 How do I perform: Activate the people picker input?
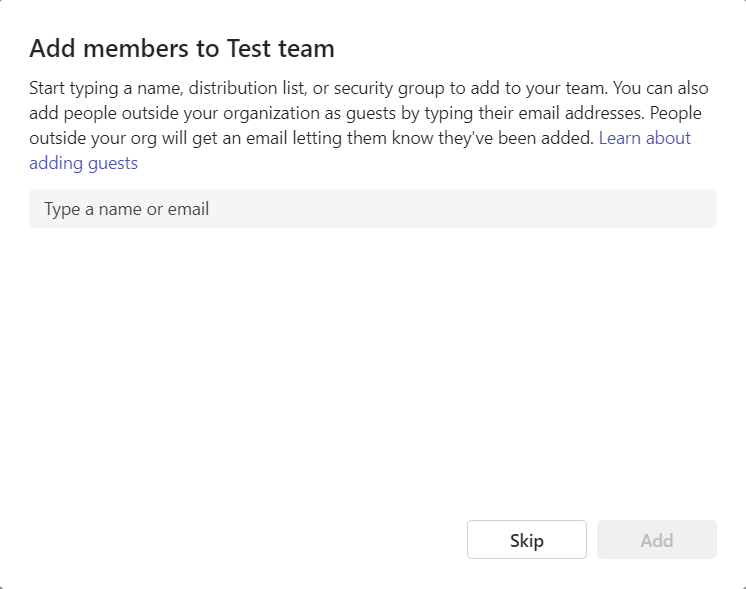pos(373,208)
